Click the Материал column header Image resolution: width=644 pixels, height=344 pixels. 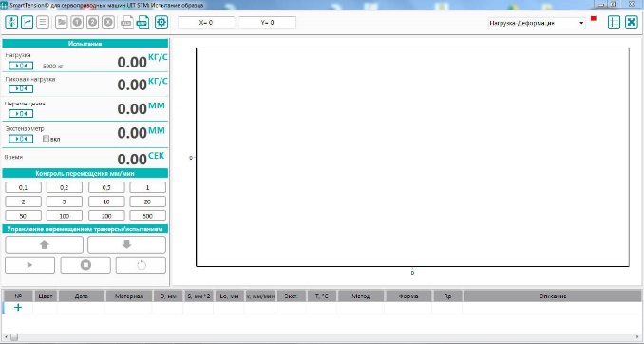[x=129, y=296]
